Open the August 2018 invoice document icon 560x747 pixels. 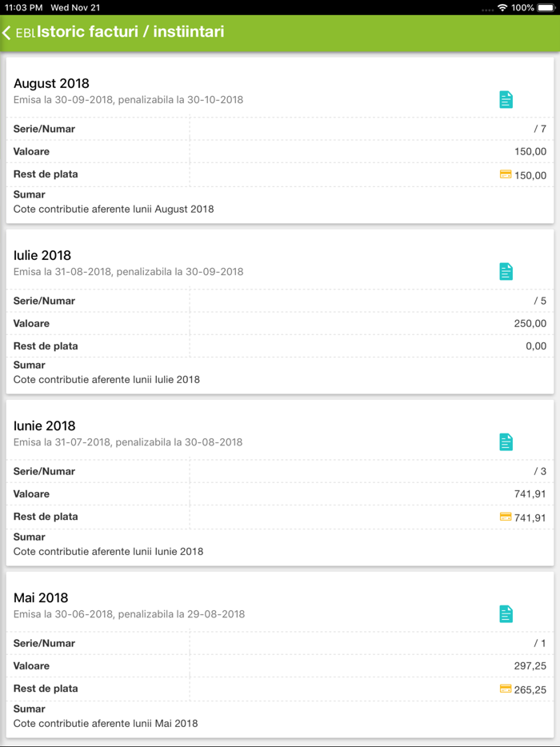click(x=506, y=99)
